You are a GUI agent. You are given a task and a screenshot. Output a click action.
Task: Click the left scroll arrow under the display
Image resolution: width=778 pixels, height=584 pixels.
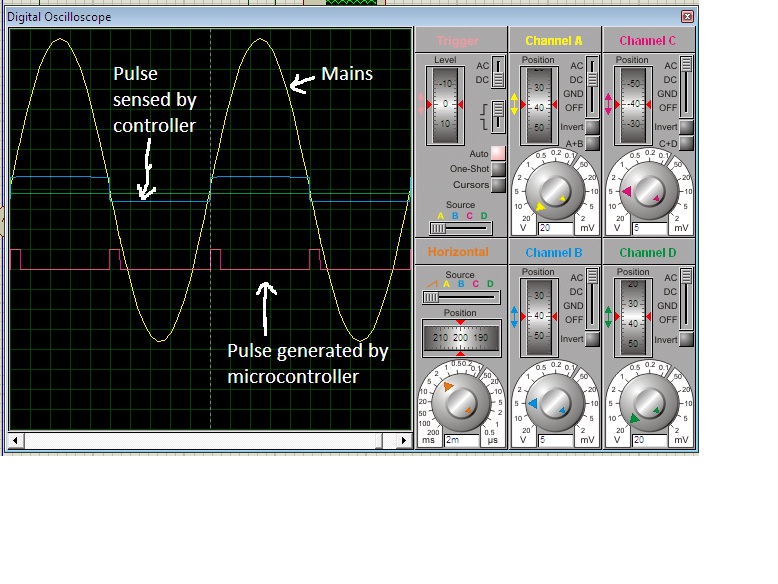point(15,440)
